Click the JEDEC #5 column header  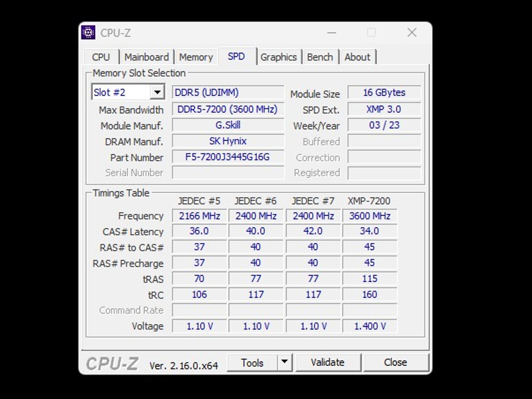pos(199,201)
